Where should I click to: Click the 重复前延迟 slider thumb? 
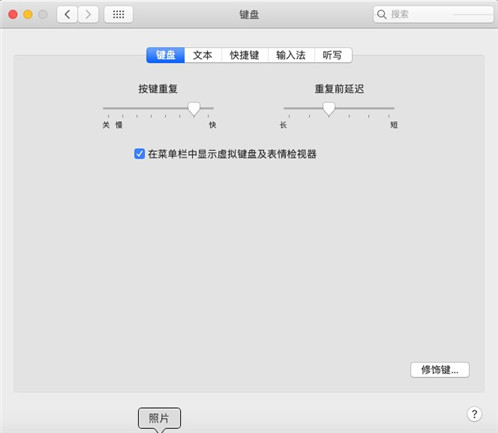pos(329,109)
